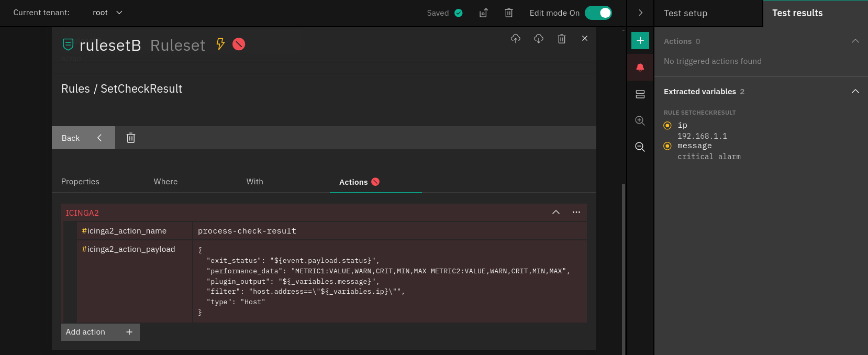Select the message extracted variable radio

pos(667,146)
